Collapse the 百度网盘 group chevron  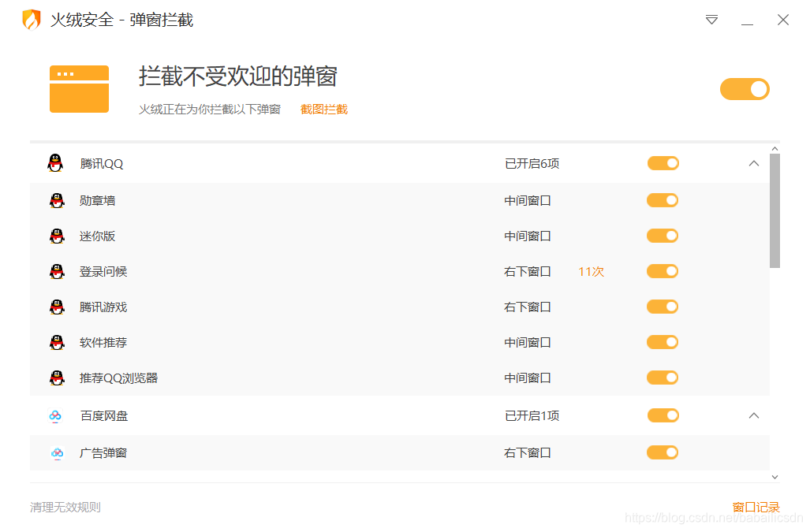tap(754, 415)
